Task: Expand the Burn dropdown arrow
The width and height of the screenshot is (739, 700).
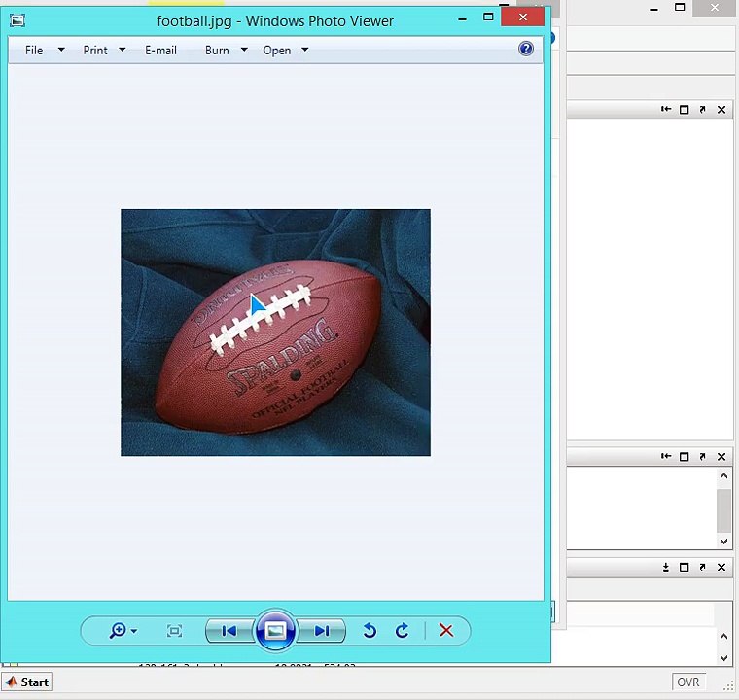Action: pyautogui.click(x=244, y=49)
